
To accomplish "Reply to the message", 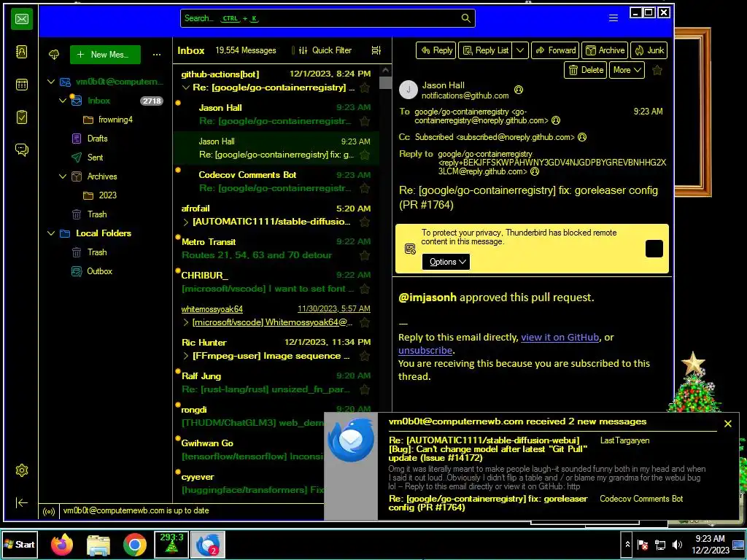I will [x=436, y=50].
